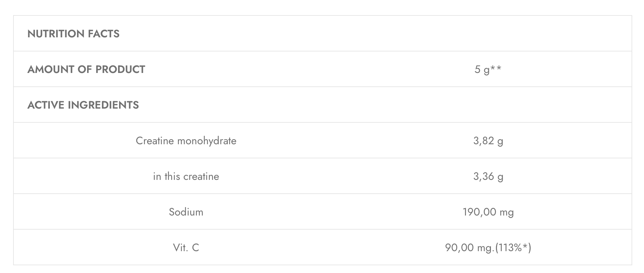Click the Vit. C ingredient label
The height and width of the screenshot is (273, 644).
[186, 247]
